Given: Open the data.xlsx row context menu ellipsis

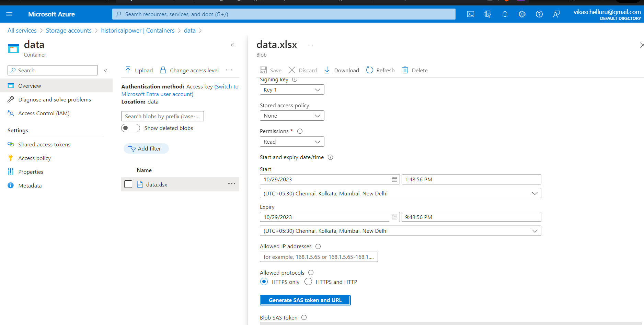Looking at the screenshot, I should (x=232, y=184).
